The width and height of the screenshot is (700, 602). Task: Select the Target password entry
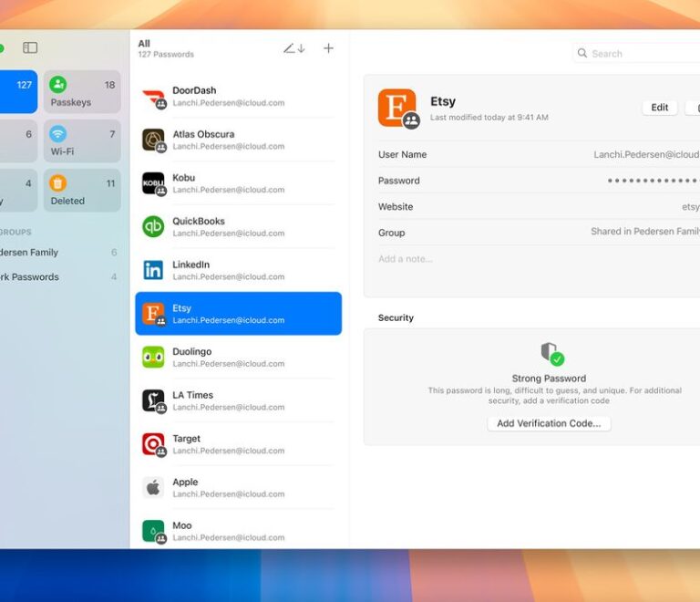coord(239,444)
